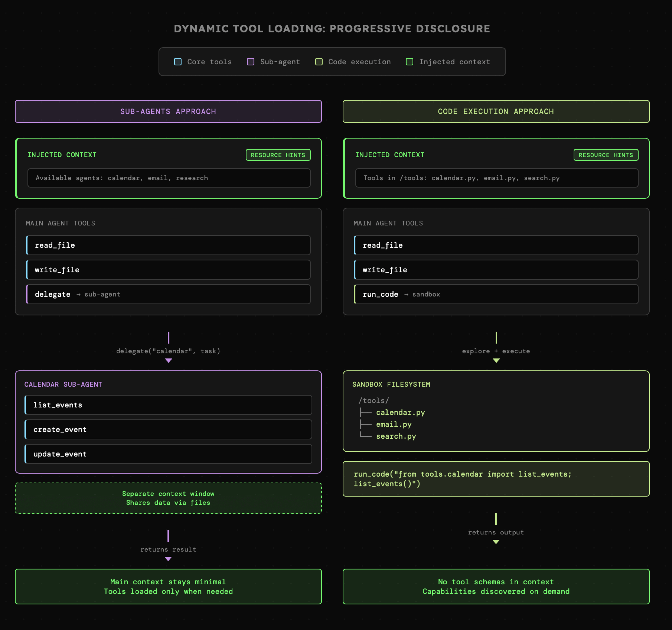Select the Code Execution Approach header
Screen dimensions: 672x630
click(496, 111)
